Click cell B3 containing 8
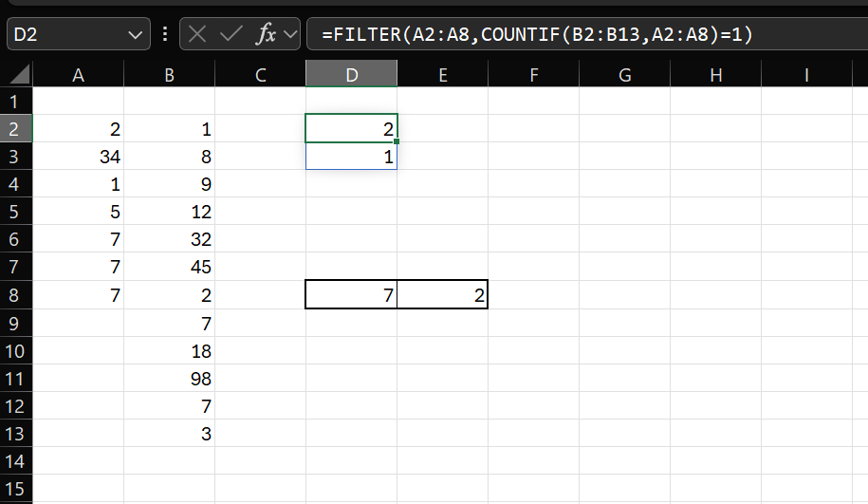This screenshot has width=868, height=504. click(x=170, y=157)
